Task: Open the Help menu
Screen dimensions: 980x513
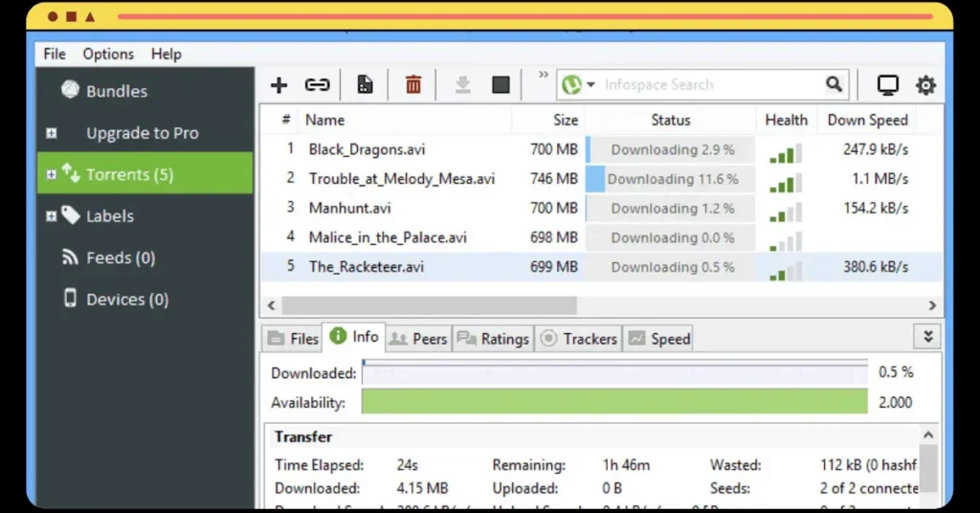Action: [167, 54]
